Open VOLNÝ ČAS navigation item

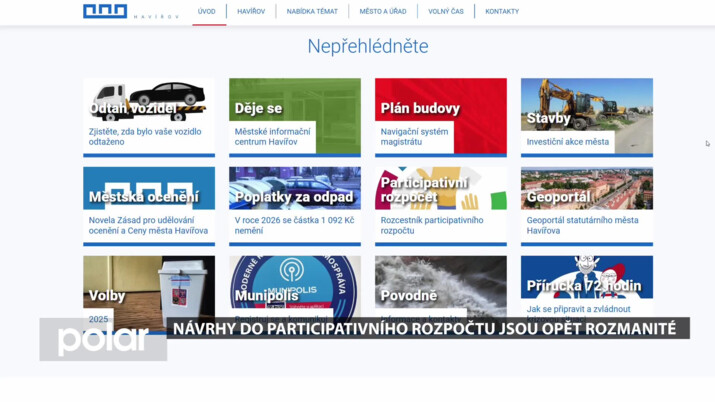446,12
